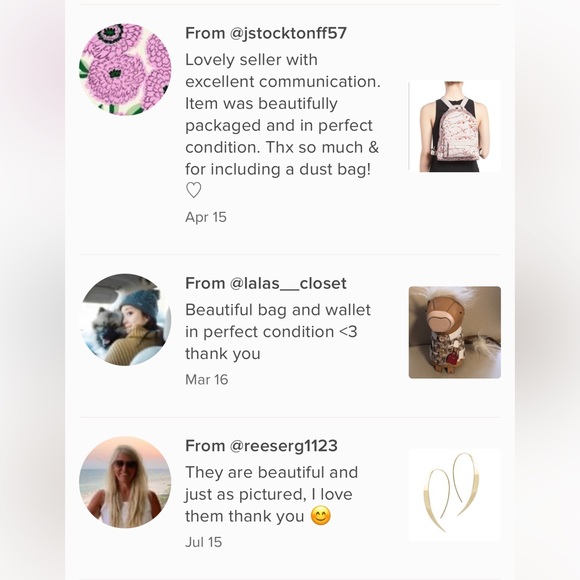Click the heart emoji under the dust bag review

[193, 190]
